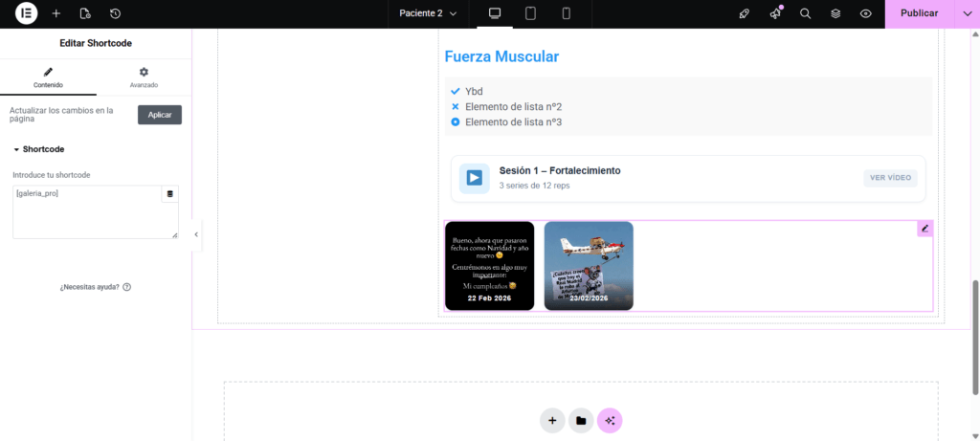Open the Finder search magnifier icon
Screen dimensions: 980x441
tap(806, 13)
